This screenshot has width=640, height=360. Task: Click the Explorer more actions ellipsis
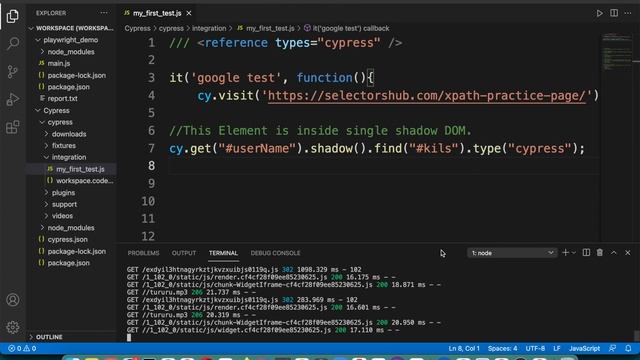click(x=104, y=13)
